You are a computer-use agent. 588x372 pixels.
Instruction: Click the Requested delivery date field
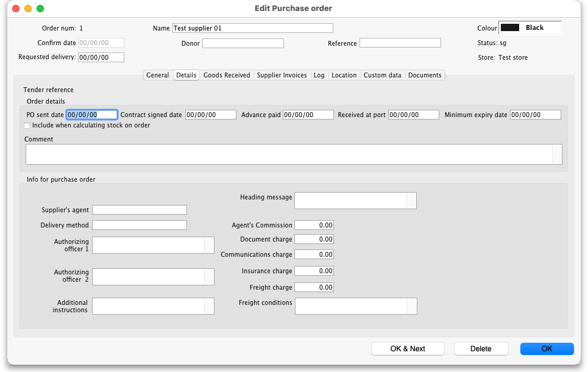point(101,57)
